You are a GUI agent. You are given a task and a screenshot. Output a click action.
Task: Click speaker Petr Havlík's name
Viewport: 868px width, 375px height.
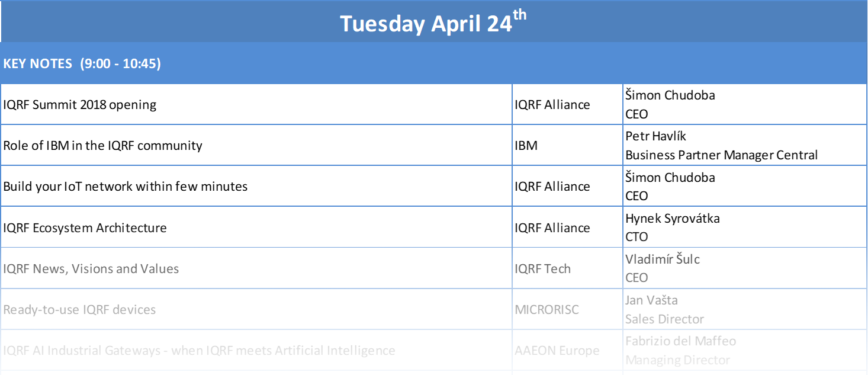[x=656, y=136]
